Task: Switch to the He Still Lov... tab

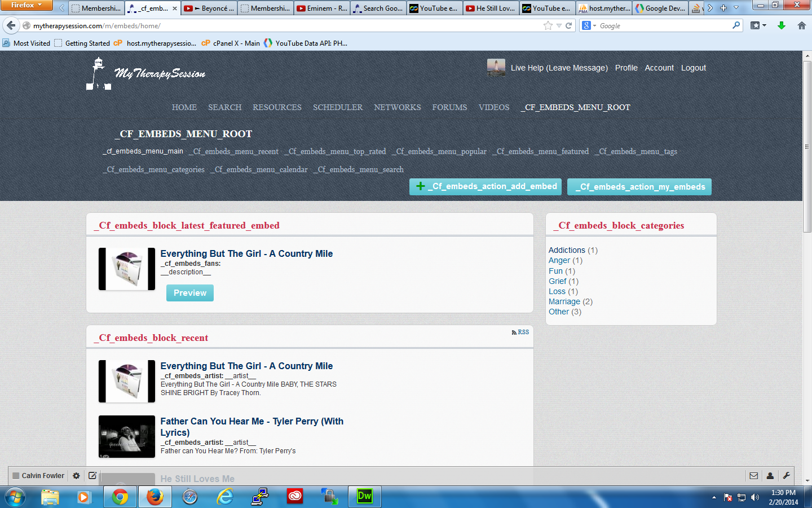Action: 491,8
